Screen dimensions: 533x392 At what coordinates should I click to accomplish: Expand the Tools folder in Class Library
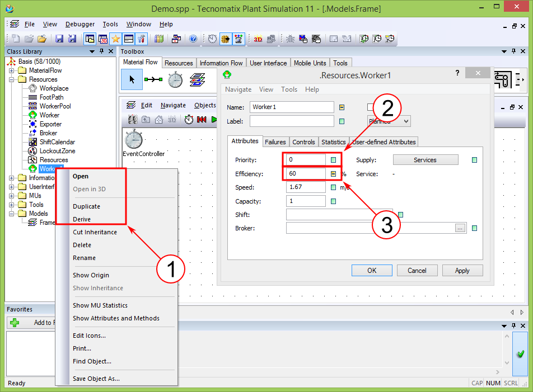coord(12,205)
